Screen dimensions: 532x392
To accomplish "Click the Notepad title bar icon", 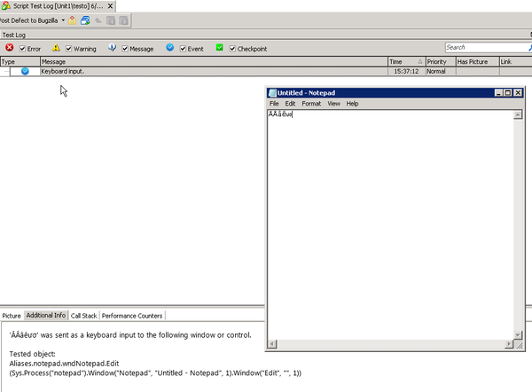I will pos(273,93).
